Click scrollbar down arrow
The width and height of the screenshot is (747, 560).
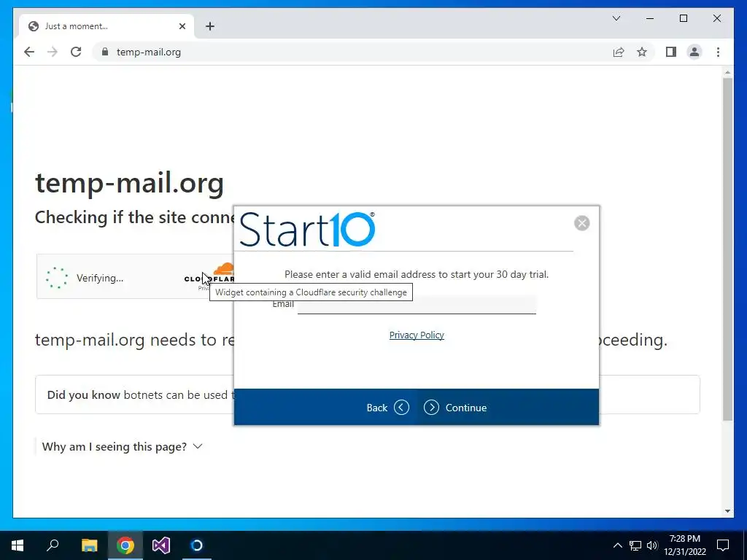[727, 511]
